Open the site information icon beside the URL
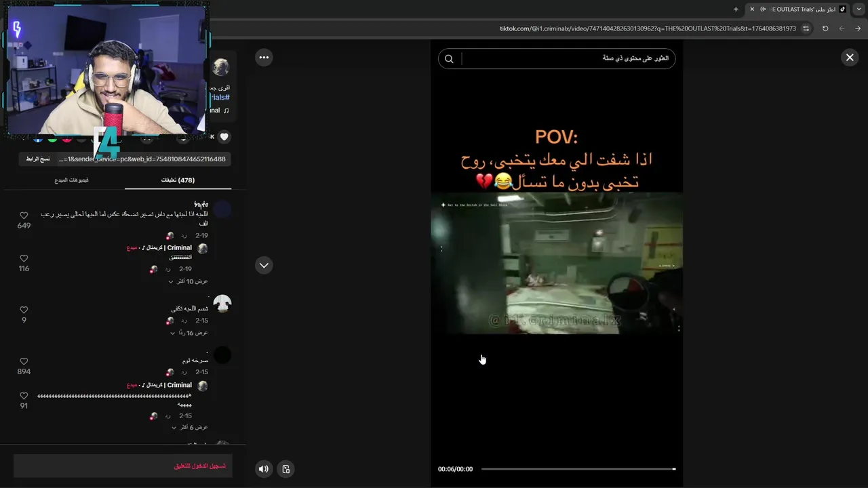The width and height of the screenshot is (868, 488). [x=806, y=28]
